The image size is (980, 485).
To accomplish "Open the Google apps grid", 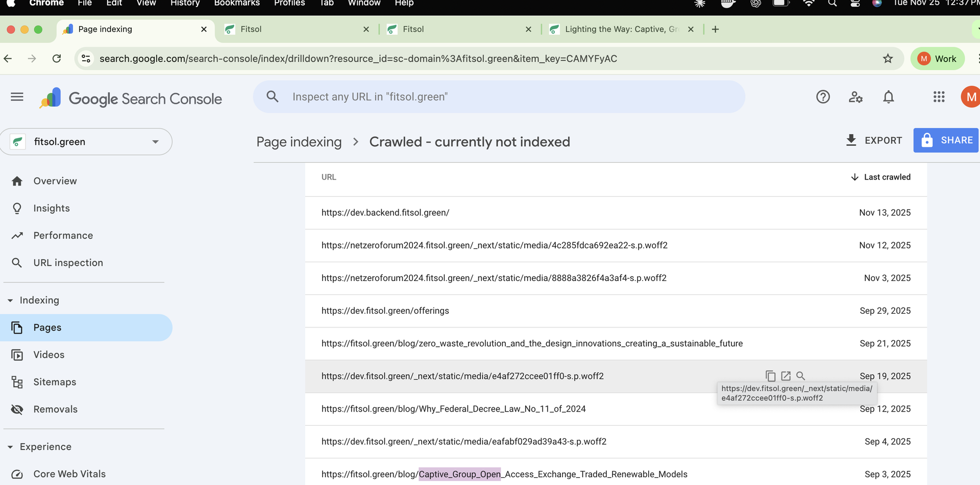I will 939,96.
